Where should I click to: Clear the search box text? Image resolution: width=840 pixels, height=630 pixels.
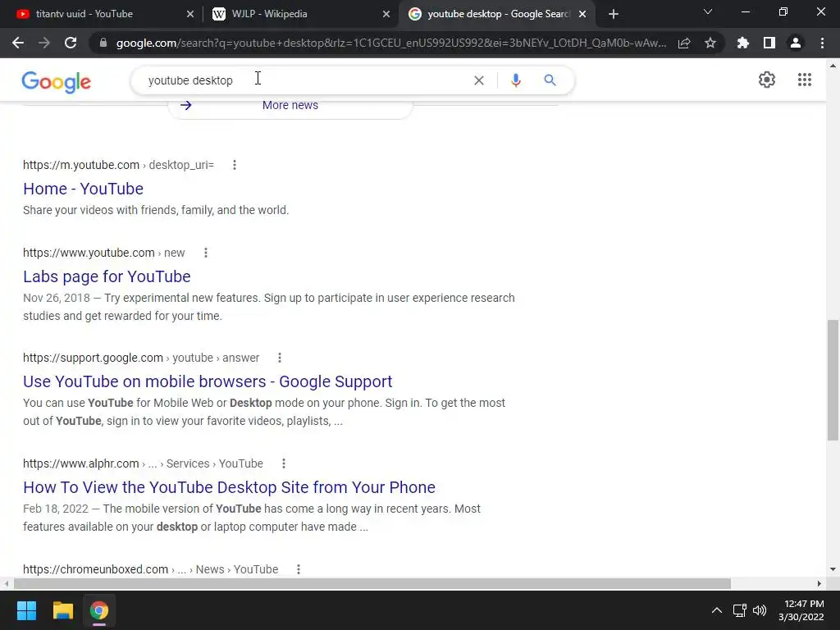(x=479, y=80)
